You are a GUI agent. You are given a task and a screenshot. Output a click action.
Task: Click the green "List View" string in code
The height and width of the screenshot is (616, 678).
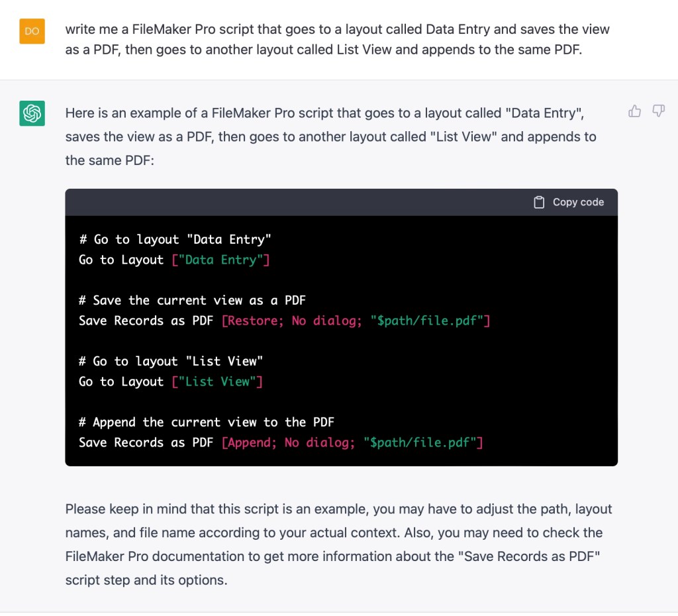(x=217, y=382)
